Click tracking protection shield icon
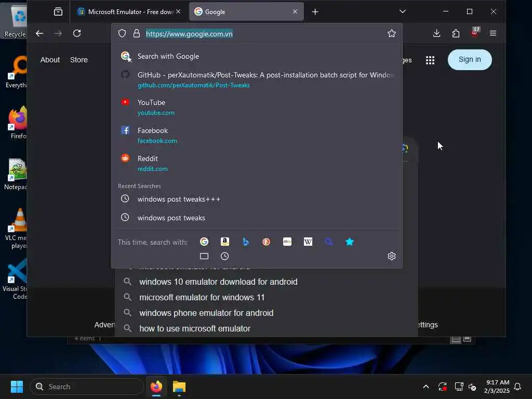 [122, 33]
